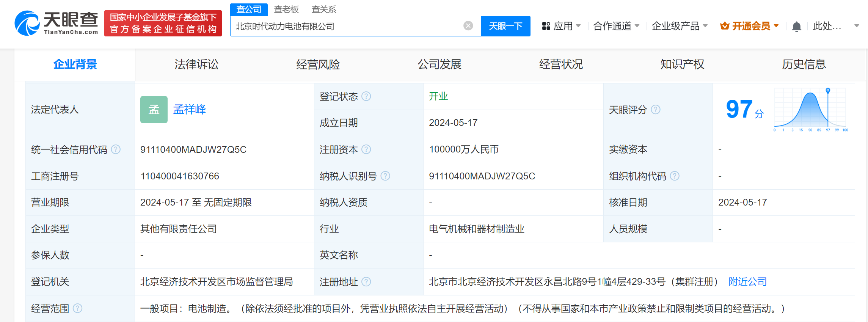Click help icon beside 登记状态
The height and width of the screenshot is (322, 868).
point(366,96)
